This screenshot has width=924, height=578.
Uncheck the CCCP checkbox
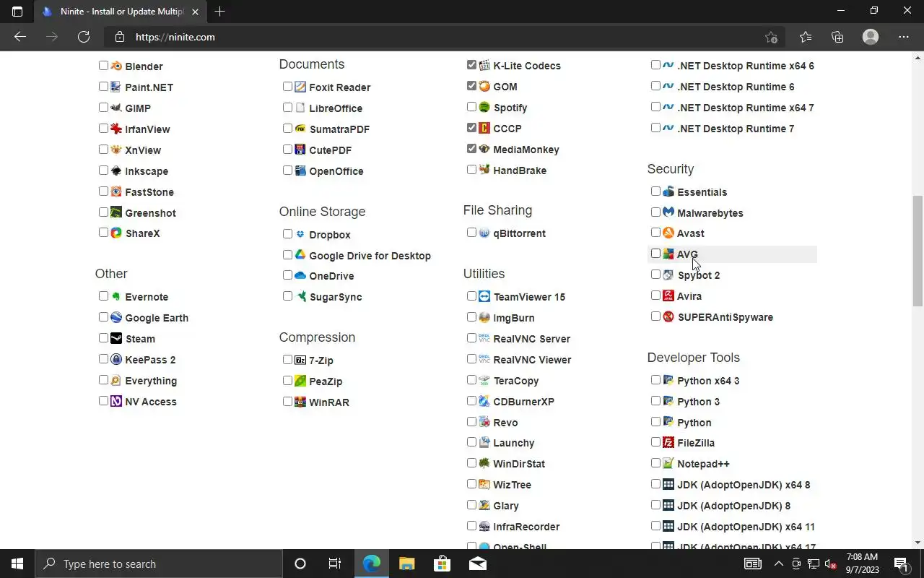(x=471, y=128)
